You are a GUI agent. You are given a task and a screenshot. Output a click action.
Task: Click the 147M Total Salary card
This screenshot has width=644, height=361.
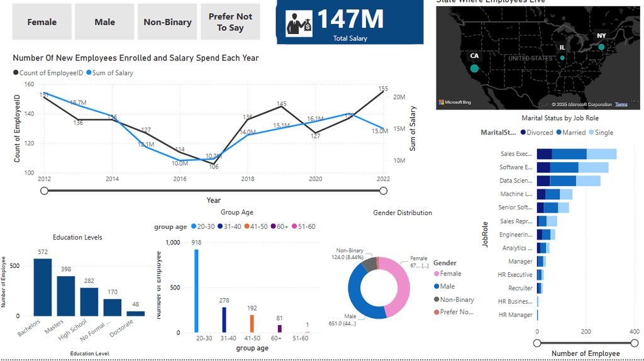click(350, 22)
